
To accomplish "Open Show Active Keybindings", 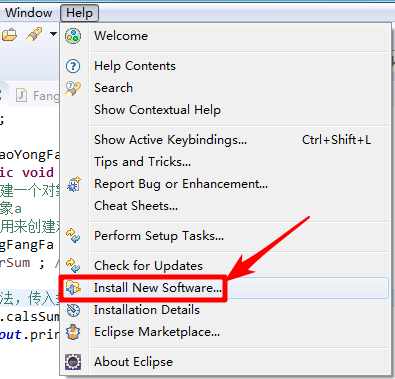I will click(x=225, y=140).
